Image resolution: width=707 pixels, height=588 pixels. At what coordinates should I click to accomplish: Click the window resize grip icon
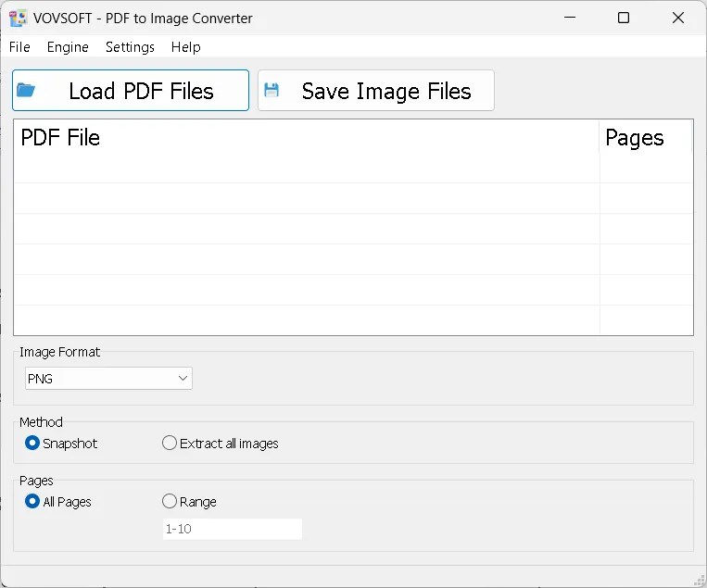point(699,581)
